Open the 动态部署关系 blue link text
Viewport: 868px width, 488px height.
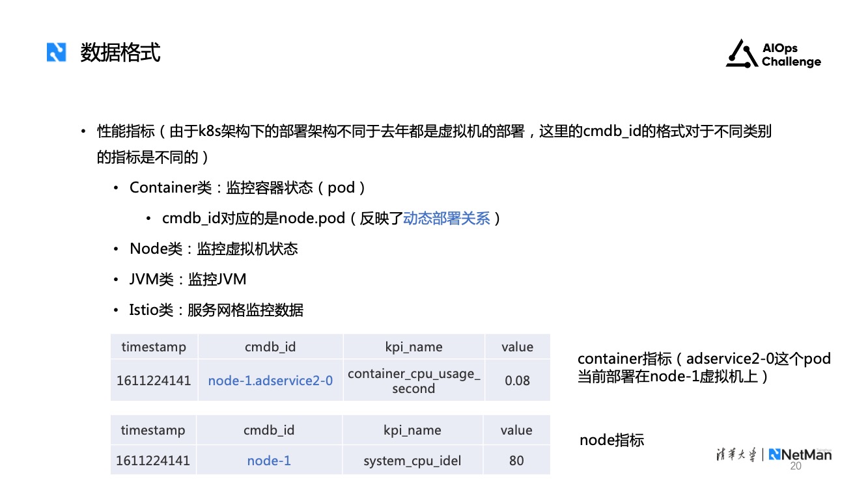pyautogui.click(x=447, y=219)
